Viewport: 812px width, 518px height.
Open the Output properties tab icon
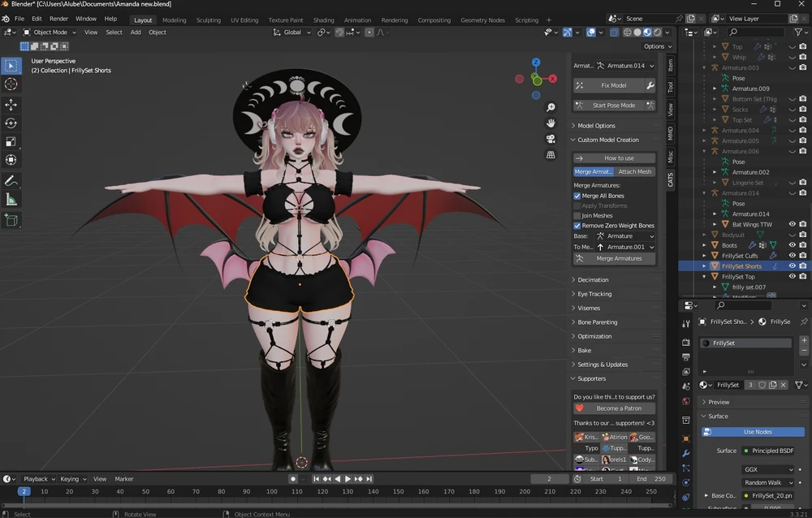click(686, 357)
